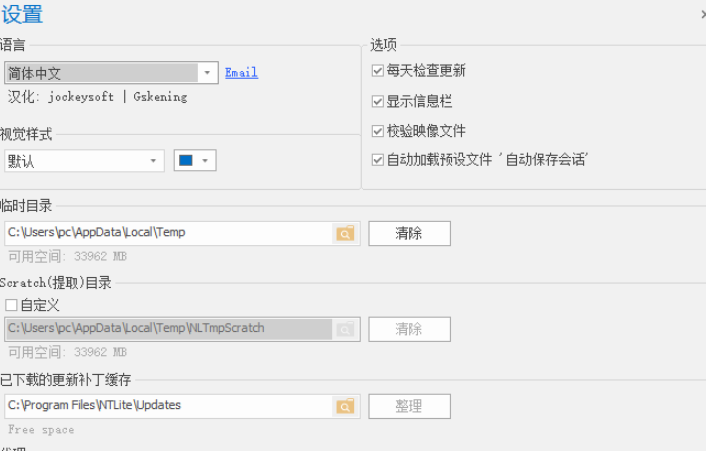
Task: Click 可用空间 text under the 临时目录 field
Action: coord(68,257)
